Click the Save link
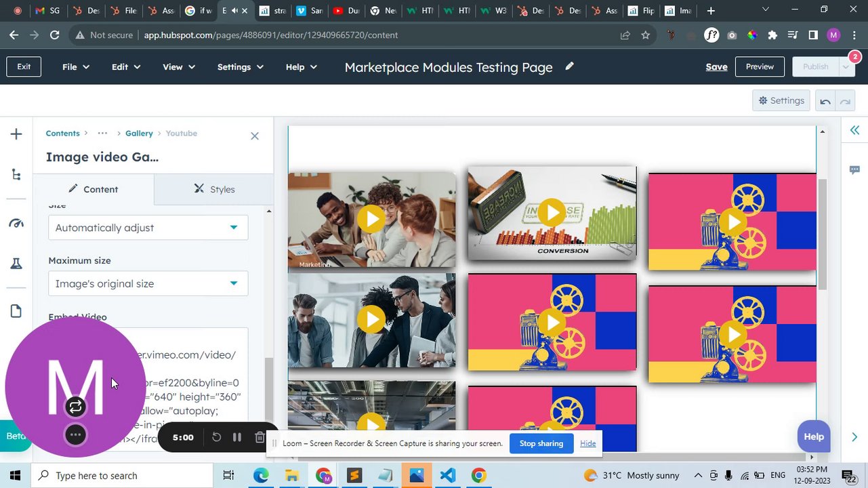868x488 pixels. pyautogui.click(x=716, y=66)
